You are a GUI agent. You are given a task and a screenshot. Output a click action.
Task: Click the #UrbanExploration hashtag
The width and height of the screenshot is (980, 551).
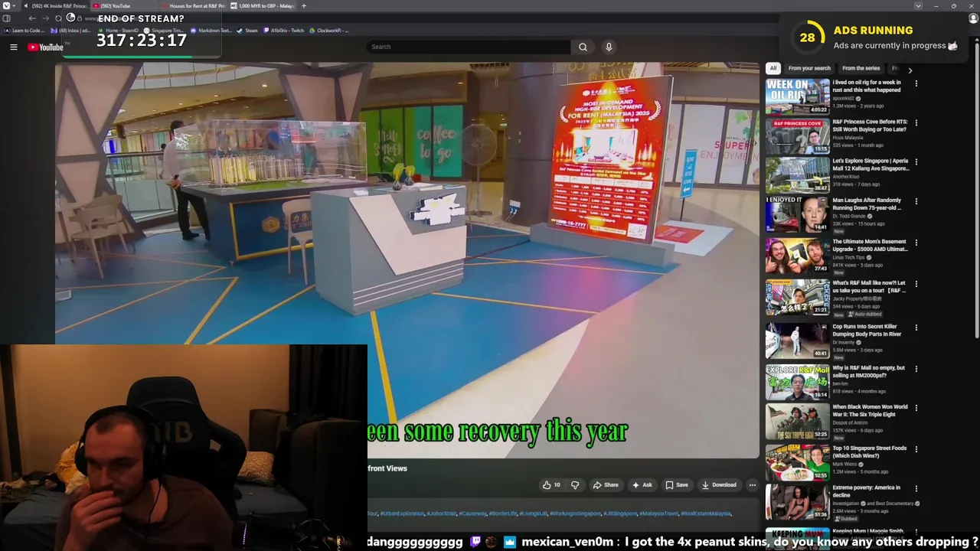pos(402,514)
